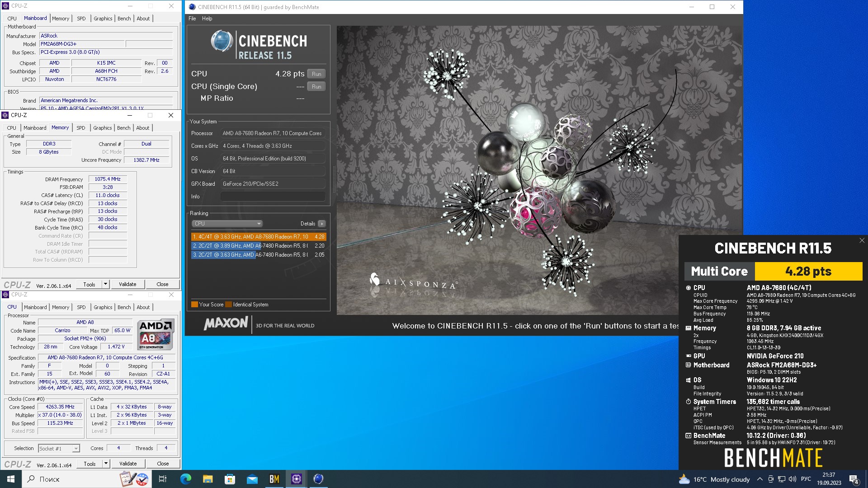Minimize the Cinebench window
The height and width of the screenshot is (488, 868).
[691, 7]
